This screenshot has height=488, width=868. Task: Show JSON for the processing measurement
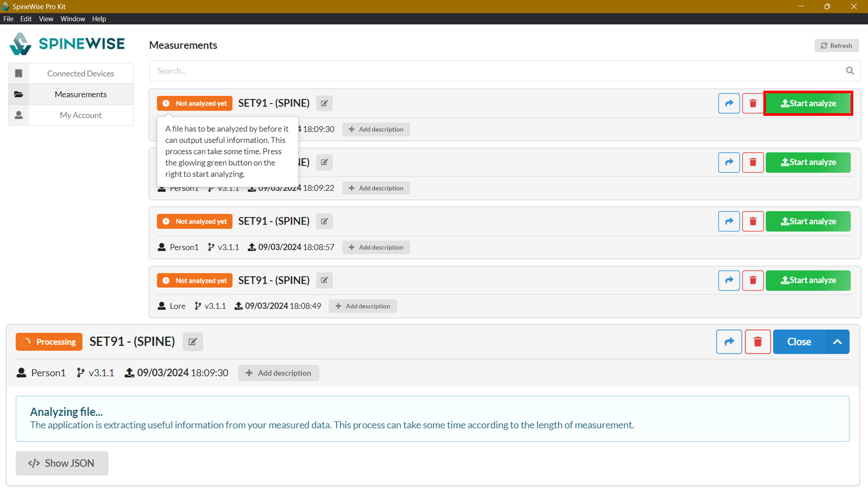pos(62,463)
